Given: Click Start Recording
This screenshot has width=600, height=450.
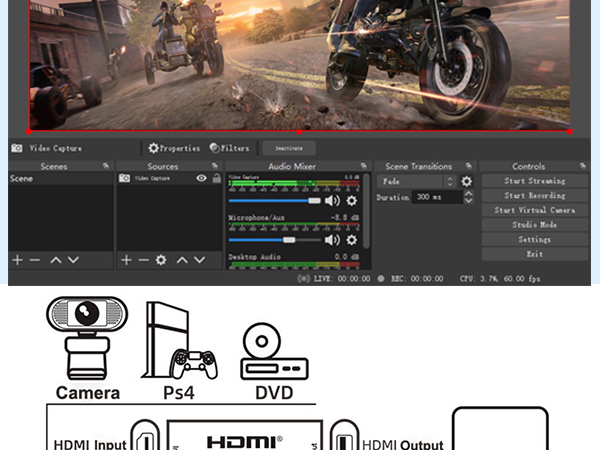Looking at the screenshot, I should 535,196.
